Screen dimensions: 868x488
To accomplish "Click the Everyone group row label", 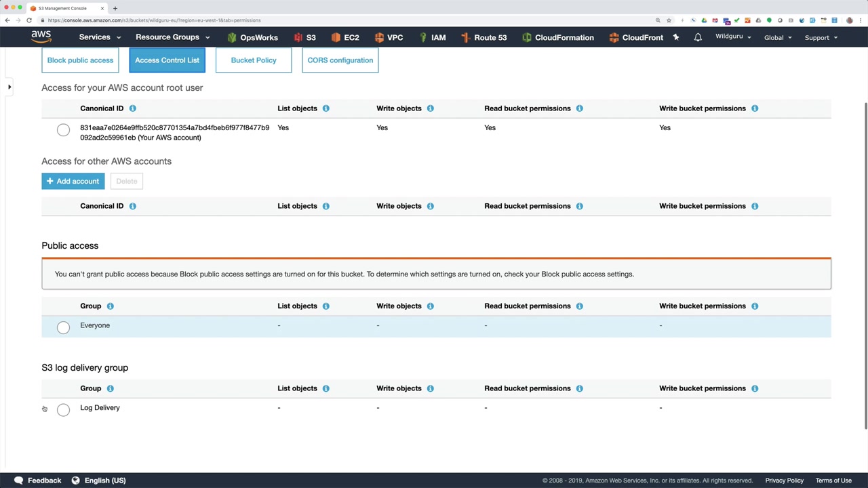I will coord(95,325).
